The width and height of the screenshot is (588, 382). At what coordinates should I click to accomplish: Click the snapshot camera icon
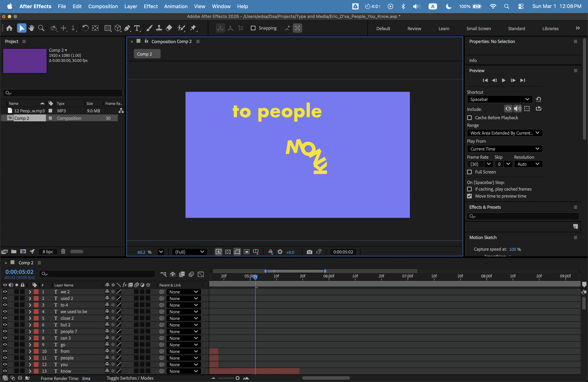click(309, 252)
